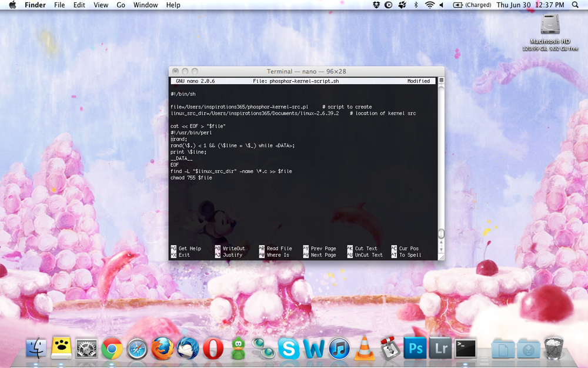This screenshot has width=588, height=368.
Task: Click 'Get Help' shortcut label in nano
Action: coord(190,248)
